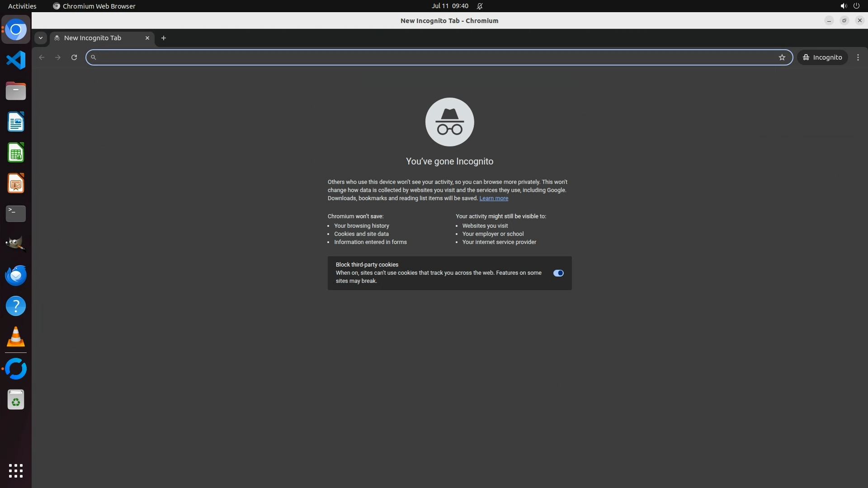Open the three-dot Chromium menu
This screenshot has height=488, width=868.
coord(858,57)
